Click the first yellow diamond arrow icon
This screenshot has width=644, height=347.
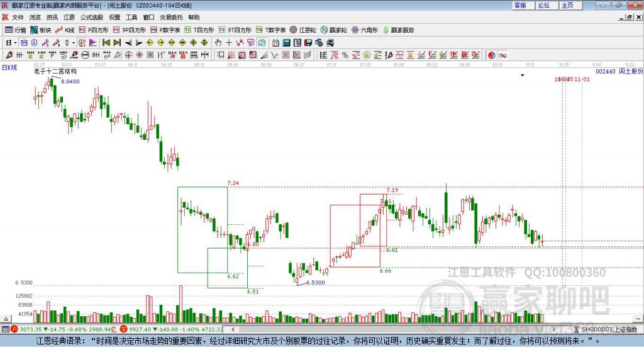[150, 43]
